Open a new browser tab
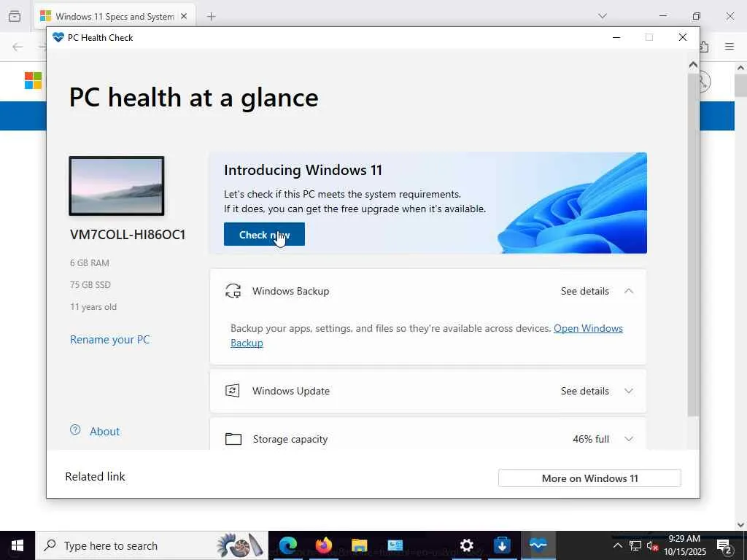This screenshot has width=747, height=560. point(212,17)
